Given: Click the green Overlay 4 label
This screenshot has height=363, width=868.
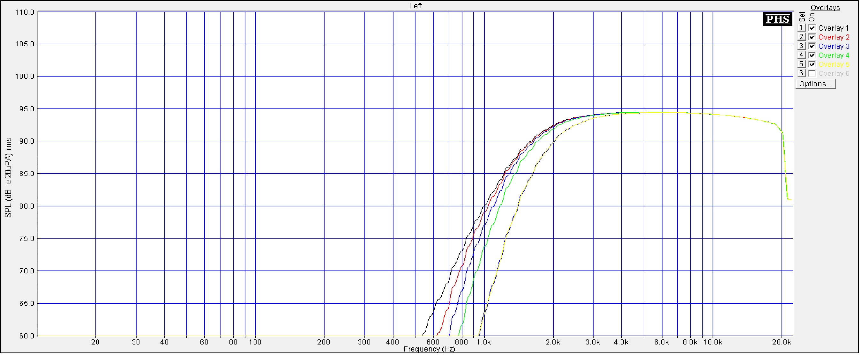Looking at the screenshot, I should [x=834, y=55].
